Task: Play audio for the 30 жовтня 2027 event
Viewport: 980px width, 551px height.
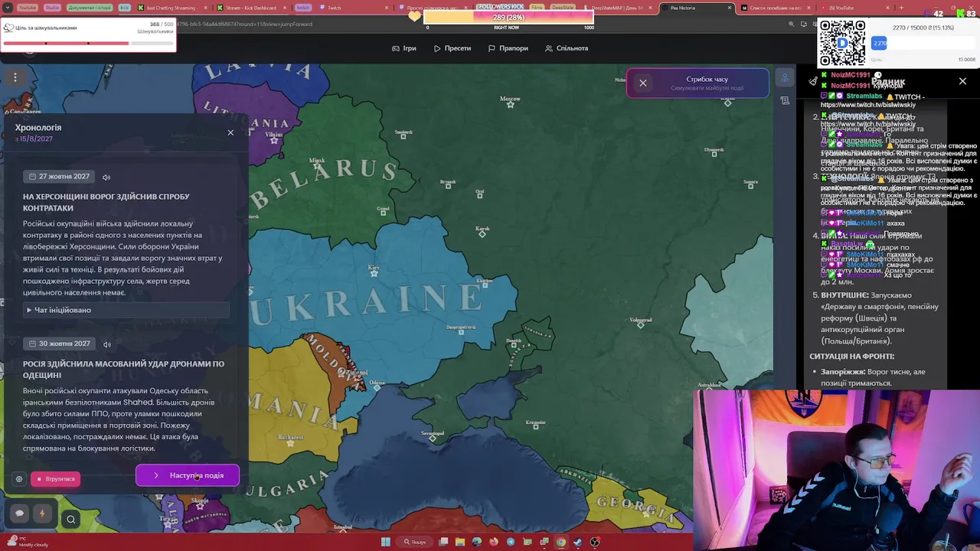Action: pos(107,344)
